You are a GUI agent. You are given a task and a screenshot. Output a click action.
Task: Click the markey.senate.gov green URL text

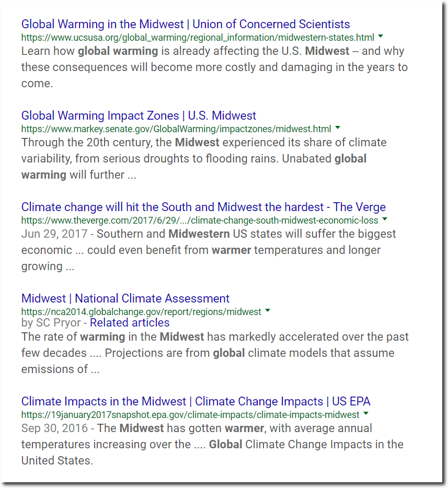(176, 129)
